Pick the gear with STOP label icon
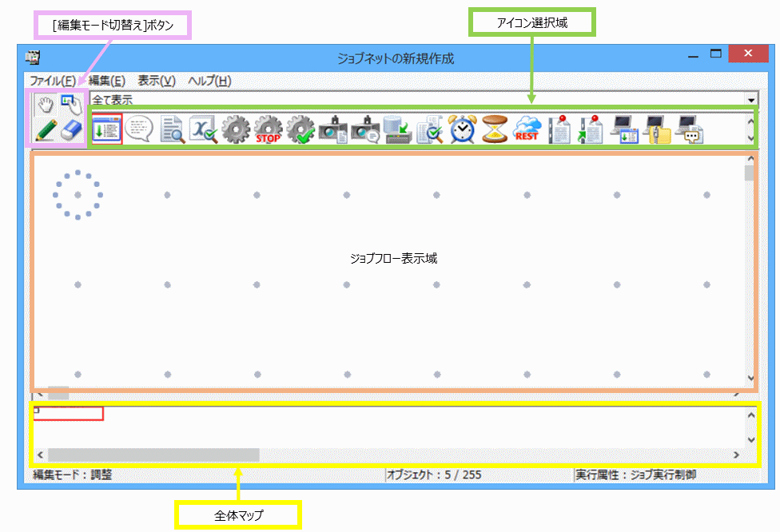The width and height of the screenshot is (780, 532). 269,129
